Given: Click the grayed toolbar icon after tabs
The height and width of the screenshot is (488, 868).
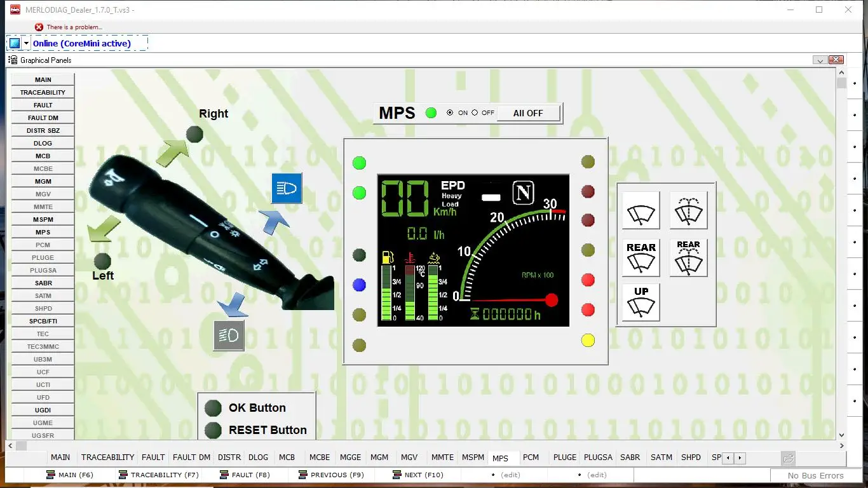Looking at the screenshot, I should coord(789,458).
